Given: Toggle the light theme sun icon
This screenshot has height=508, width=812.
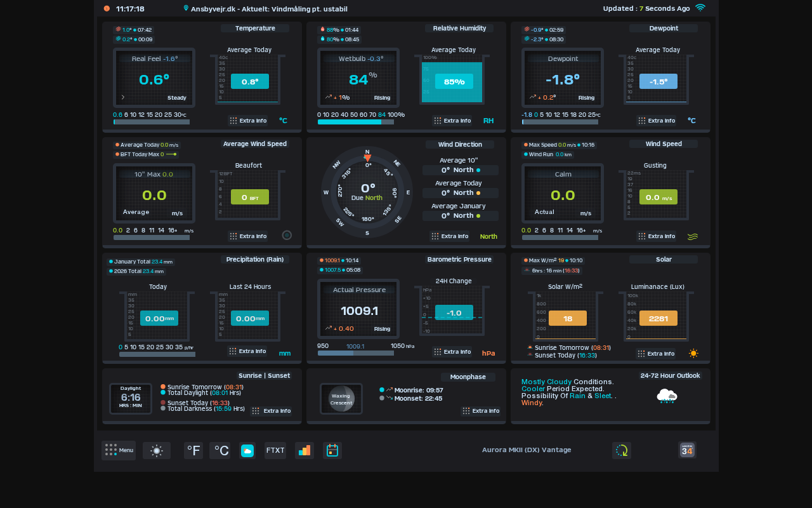Looking at the screenshot, I should 157,451.
